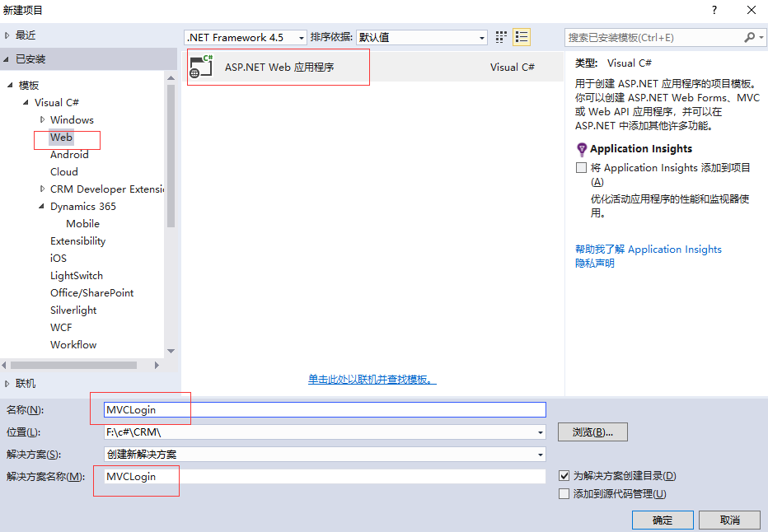Click the search installed templates box
The width and height of the screenshot is (768, 532).
[x=655, y=37]
